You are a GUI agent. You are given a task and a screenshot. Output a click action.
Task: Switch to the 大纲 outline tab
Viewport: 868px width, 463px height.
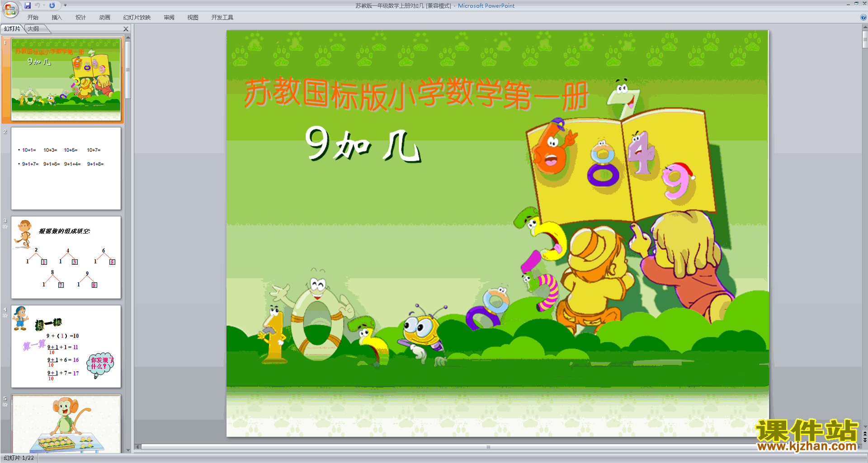(33, 29)
